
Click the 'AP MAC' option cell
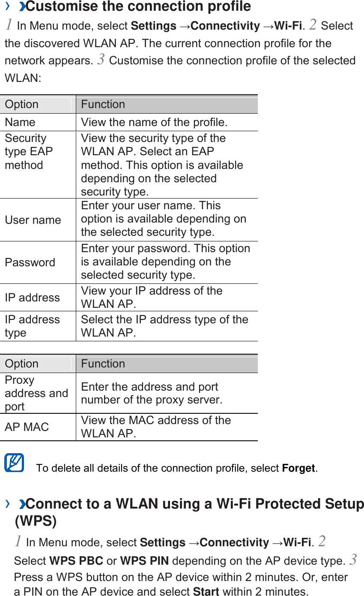(27, 427)
